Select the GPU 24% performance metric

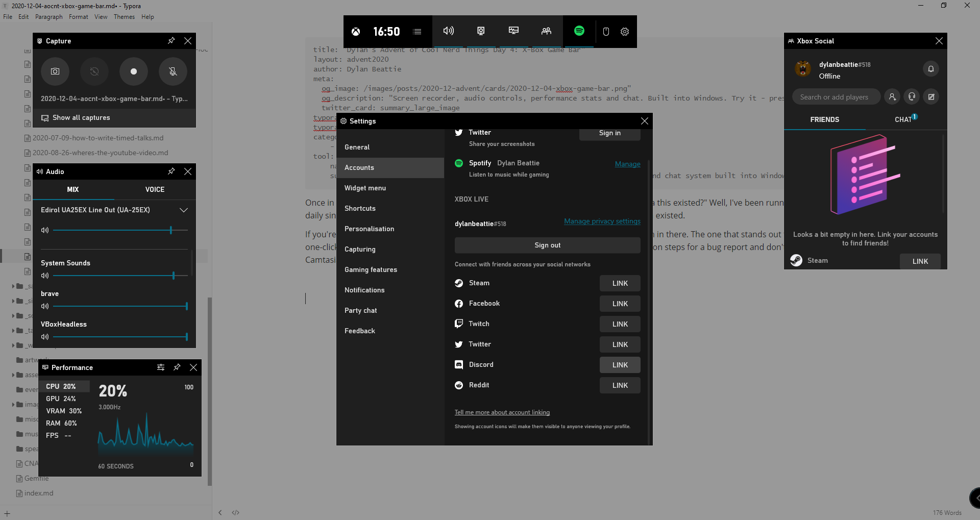pyautogui.click(x=64, y=399)
